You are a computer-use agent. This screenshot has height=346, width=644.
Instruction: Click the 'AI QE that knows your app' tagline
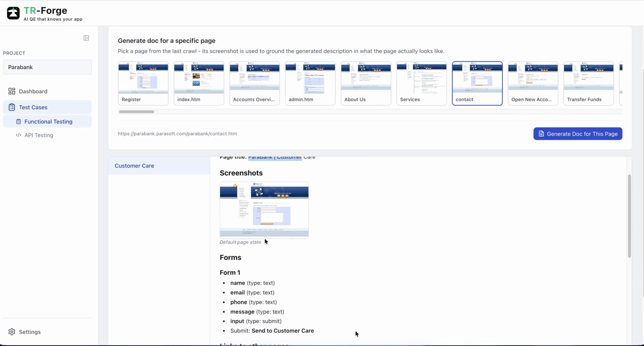pos(53,19)
